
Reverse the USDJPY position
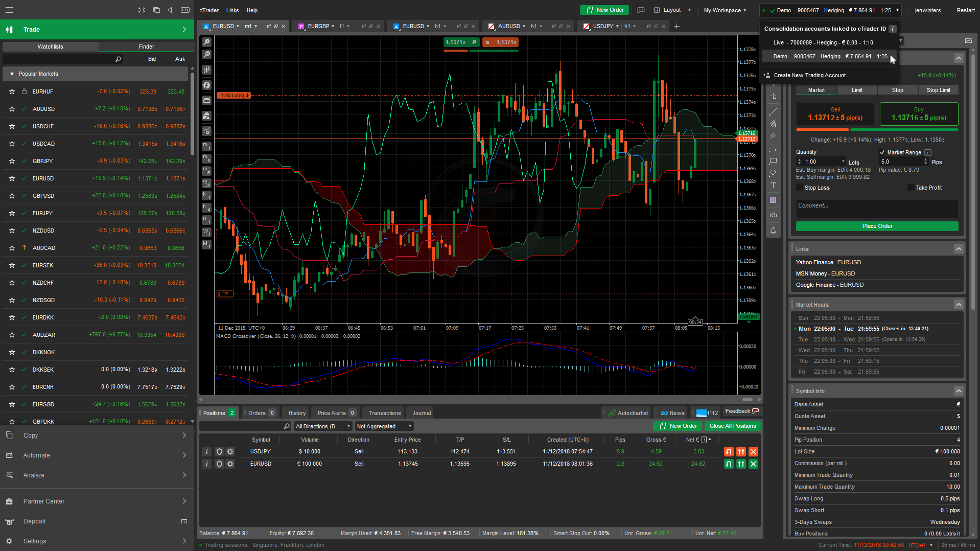pos(729,451)
